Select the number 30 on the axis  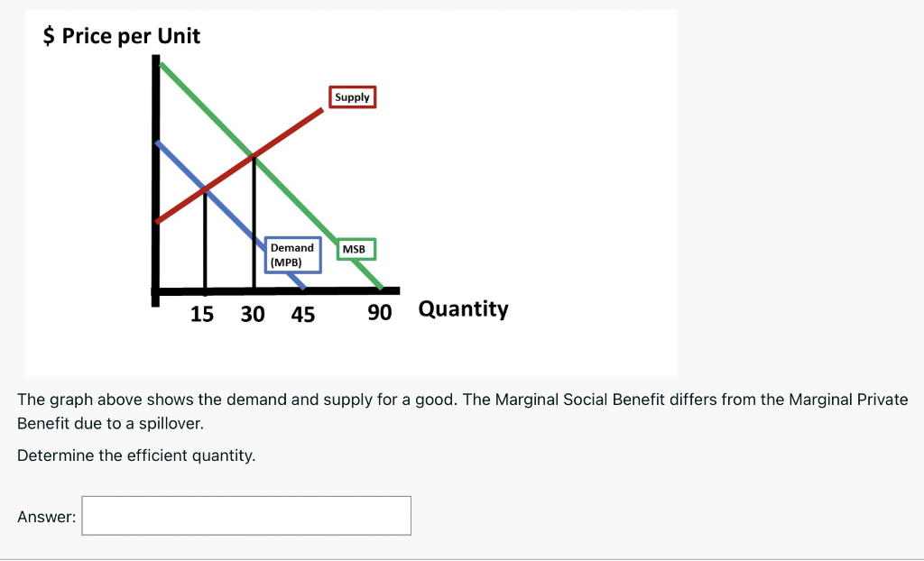point(254,315)
